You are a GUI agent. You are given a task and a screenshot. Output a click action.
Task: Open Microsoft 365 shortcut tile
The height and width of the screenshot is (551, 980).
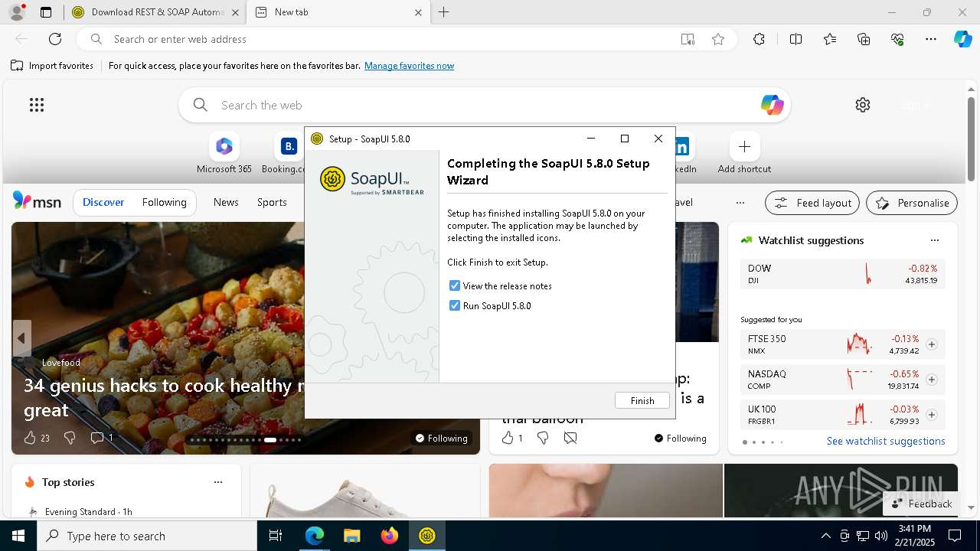(x=224, y=154)
